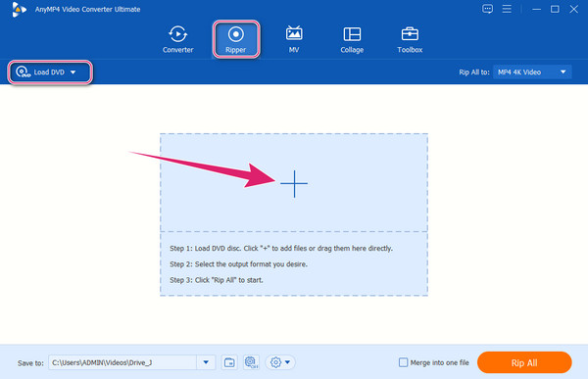Click 'Step 2: Select the output format' text
This screenshot has width=588, height=379.
238,263
